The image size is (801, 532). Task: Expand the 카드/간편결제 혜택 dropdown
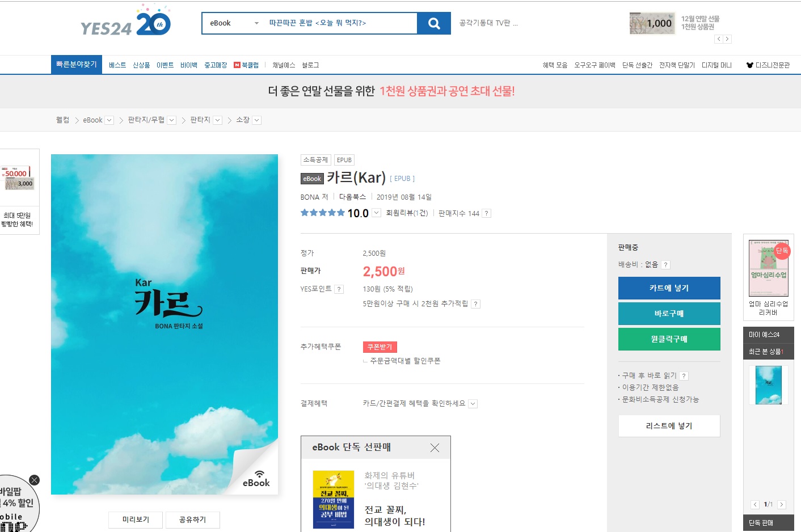(473, 404)
